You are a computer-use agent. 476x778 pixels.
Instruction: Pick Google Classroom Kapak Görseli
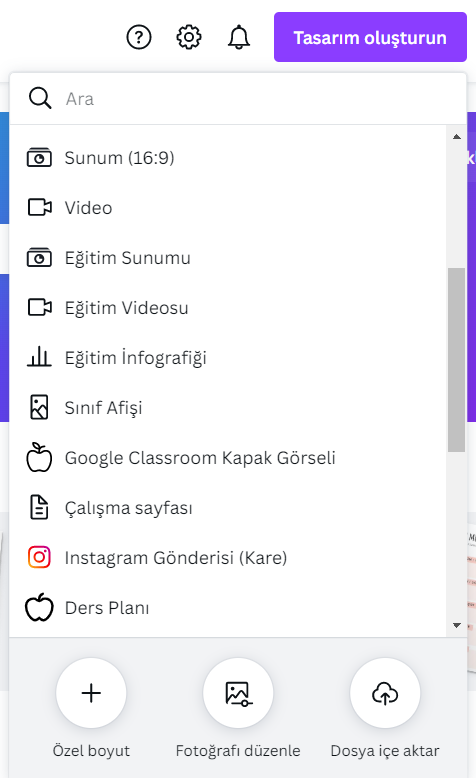pos(228,458)
